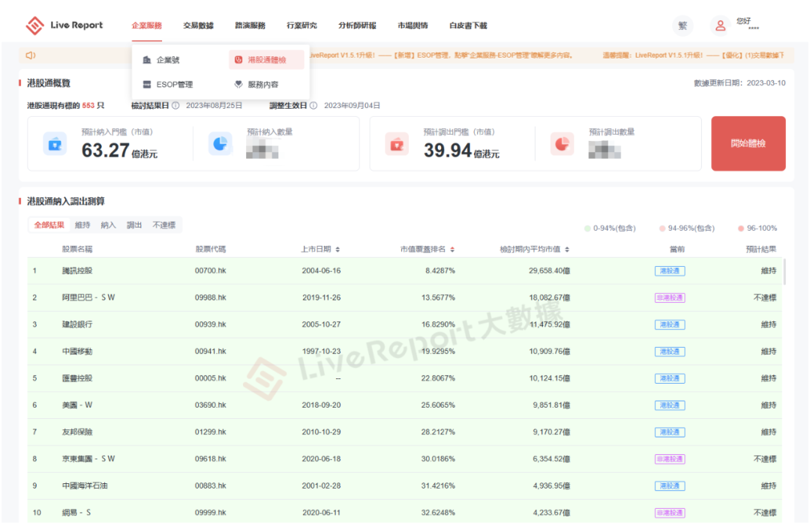
Task: Click stock name 騰訊控股
Action: (x=77, y=271)
